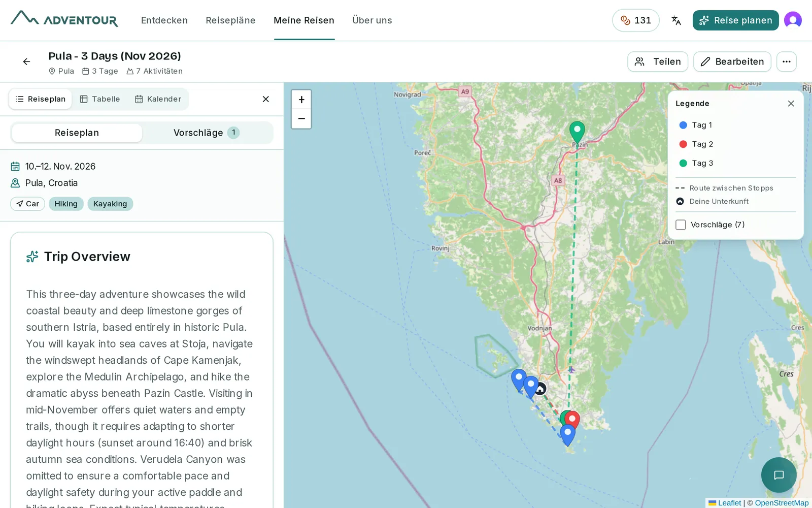
Task: Click the accommodation home marker on map
Action: click(540, 389)
